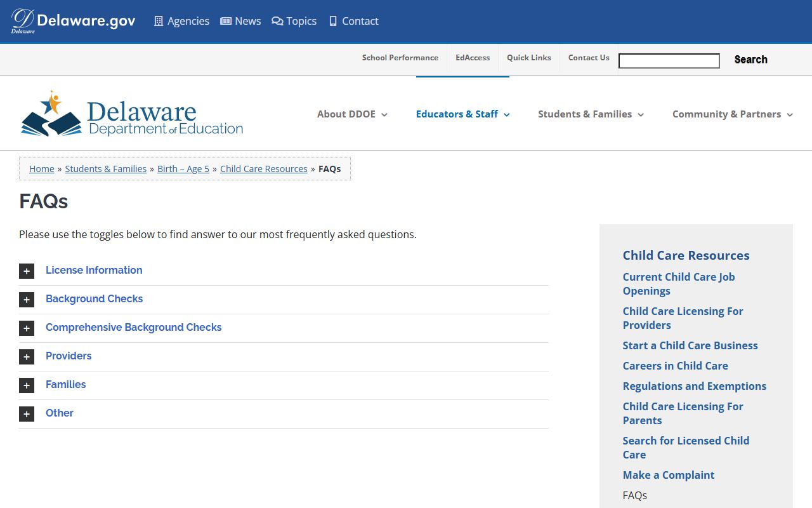Expand the Providers FAQ section

[69, 356]
